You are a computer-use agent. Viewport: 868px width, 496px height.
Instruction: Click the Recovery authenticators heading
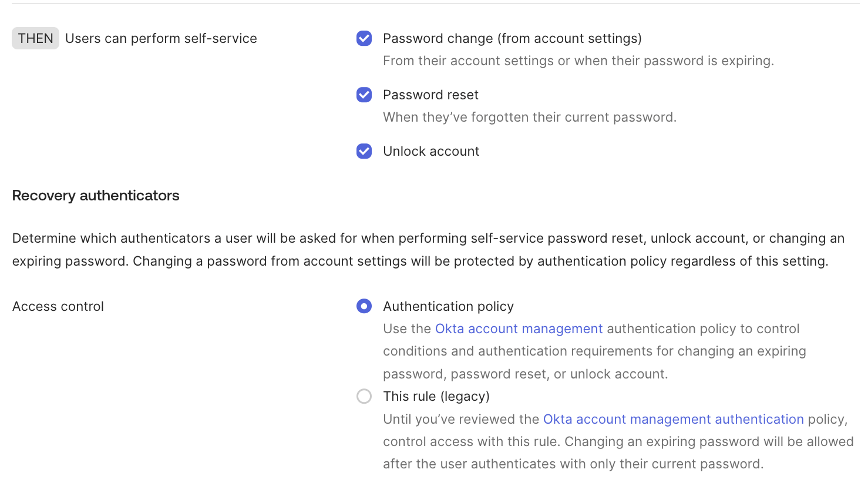(96, 195)
